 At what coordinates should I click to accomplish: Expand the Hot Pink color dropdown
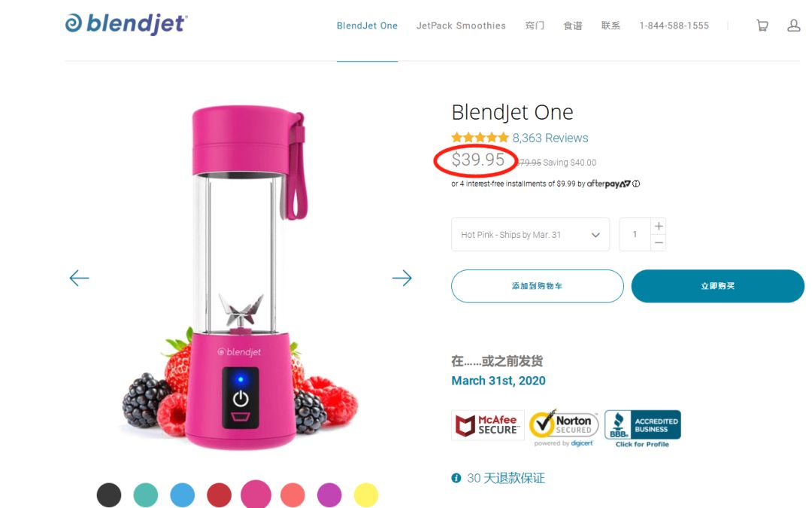pos(530,234)
